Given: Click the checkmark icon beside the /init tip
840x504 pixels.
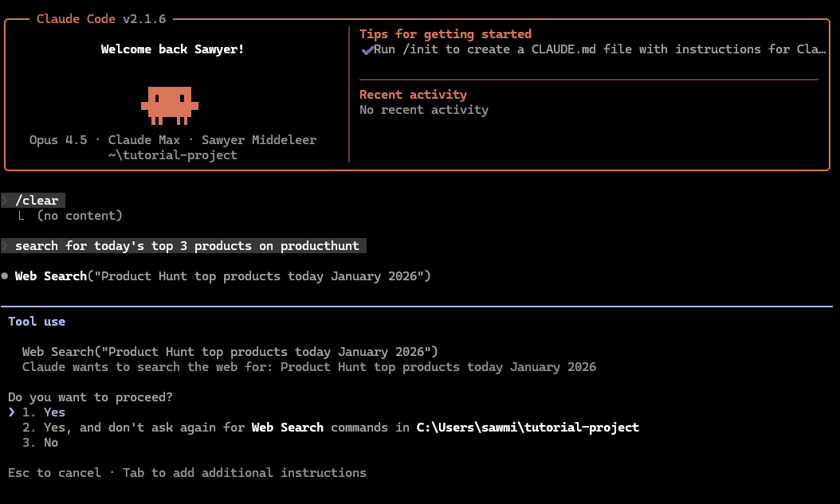Looking at the screenshot, I should [x=367, y=49].
